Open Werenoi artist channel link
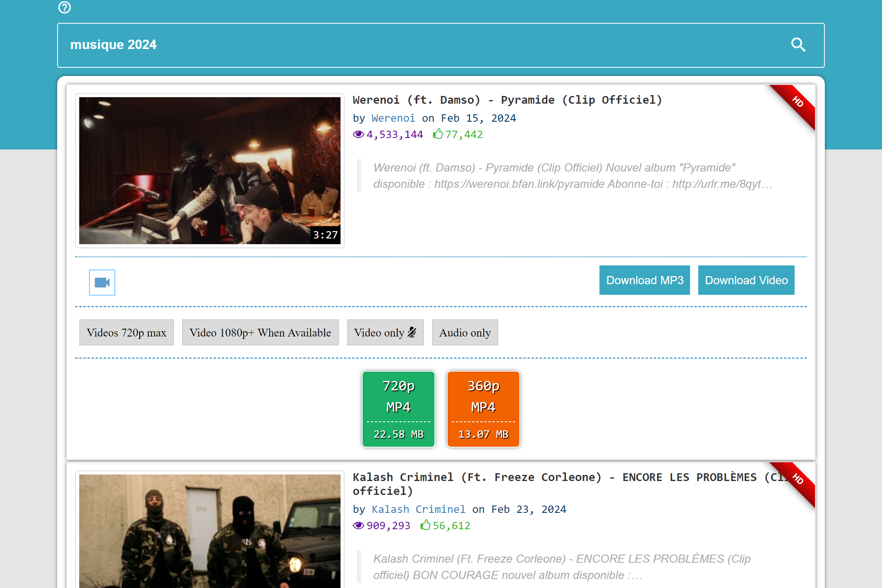 coord(392,118)
